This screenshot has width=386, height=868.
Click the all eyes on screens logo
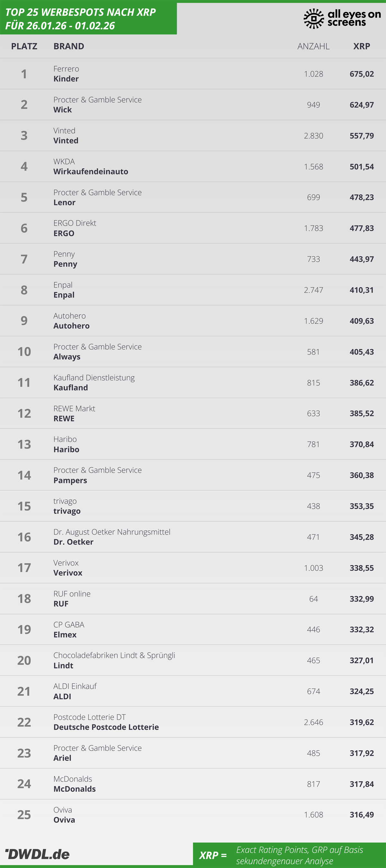click(x=342, y=19)
